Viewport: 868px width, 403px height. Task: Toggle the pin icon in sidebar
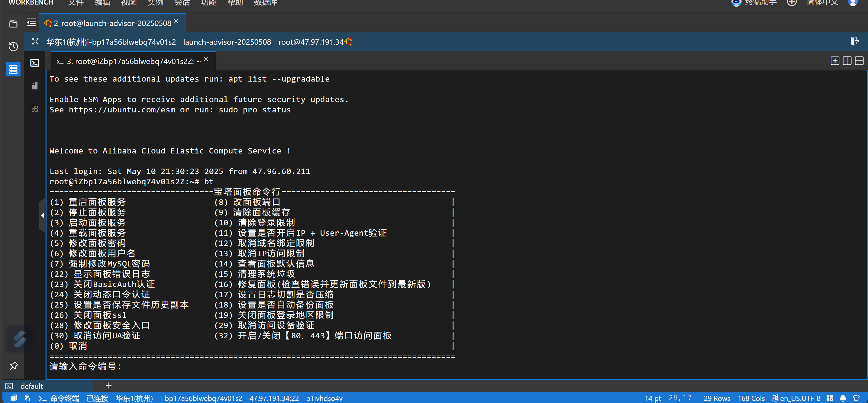(14, 366)
